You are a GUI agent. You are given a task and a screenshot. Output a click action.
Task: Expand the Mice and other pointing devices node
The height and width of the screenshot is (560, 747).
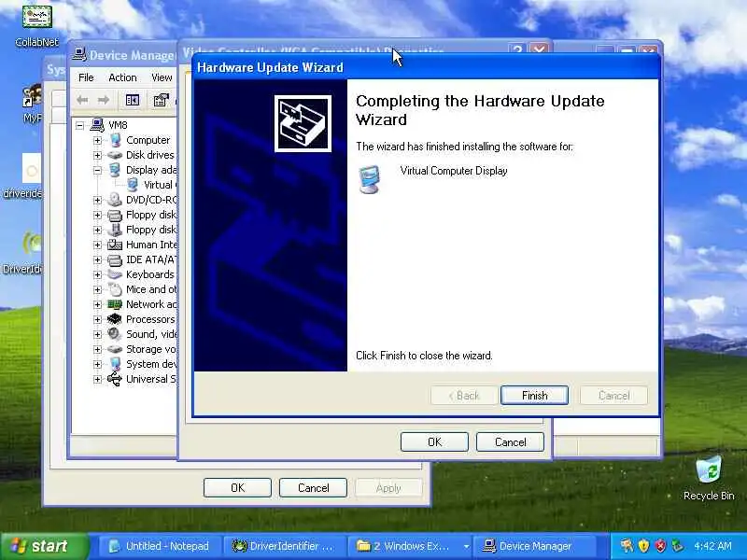point(97,289)
